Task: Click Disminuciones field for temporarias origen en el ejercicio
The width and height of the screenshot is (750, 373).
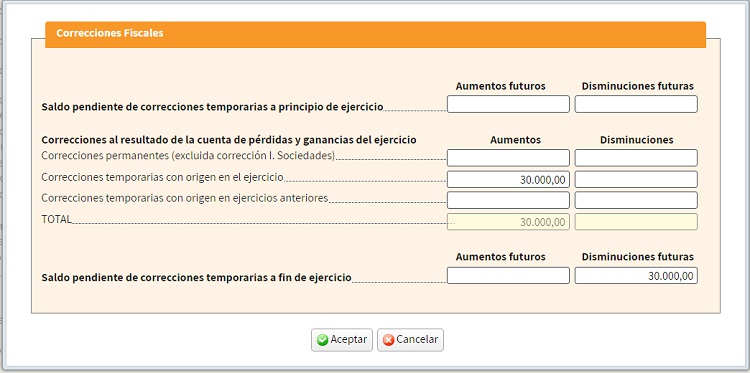Action: pos(636,179)
